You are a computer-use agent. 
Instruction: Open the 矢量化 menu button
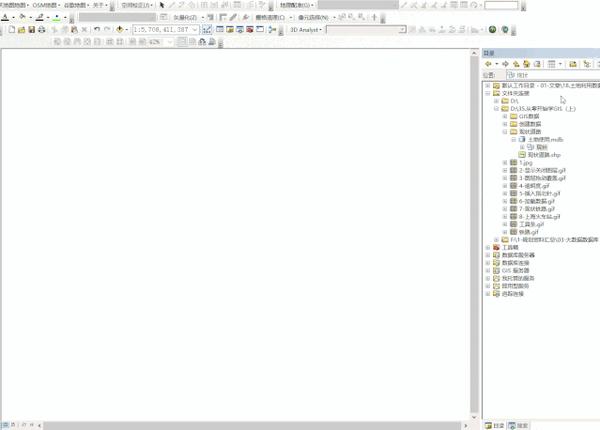(x=188, y=18)
